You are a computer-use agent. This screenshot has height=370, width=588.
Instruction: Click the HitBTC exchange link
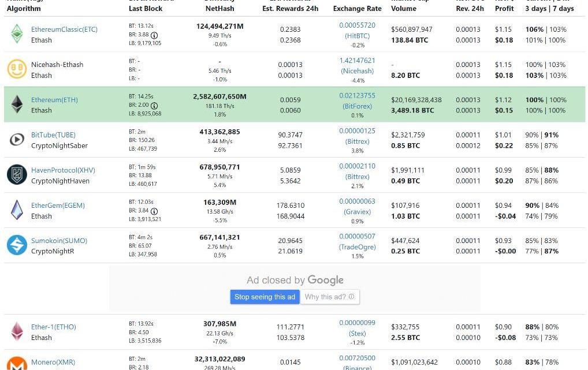click(357, 36)
